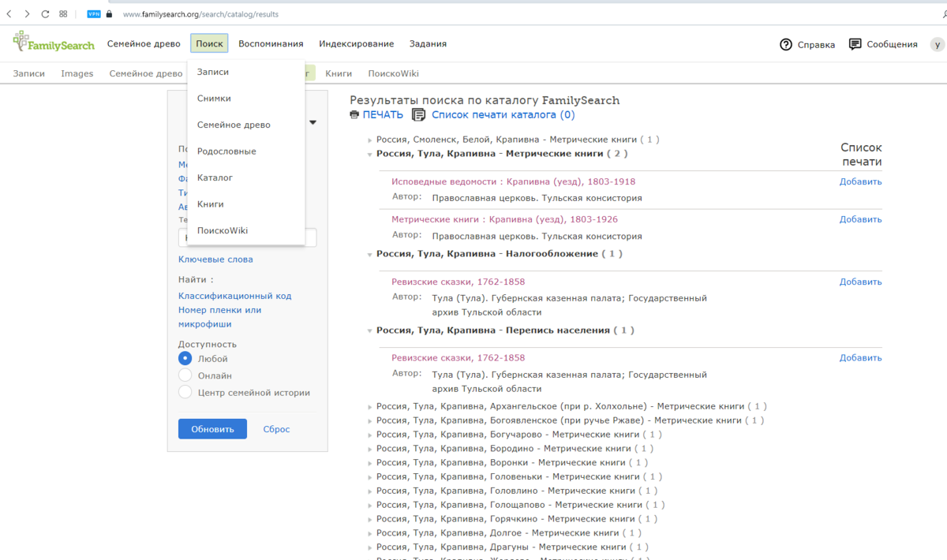Open the Индексирование menu
The image size is (947, 560).
click(x=356, y=44)
